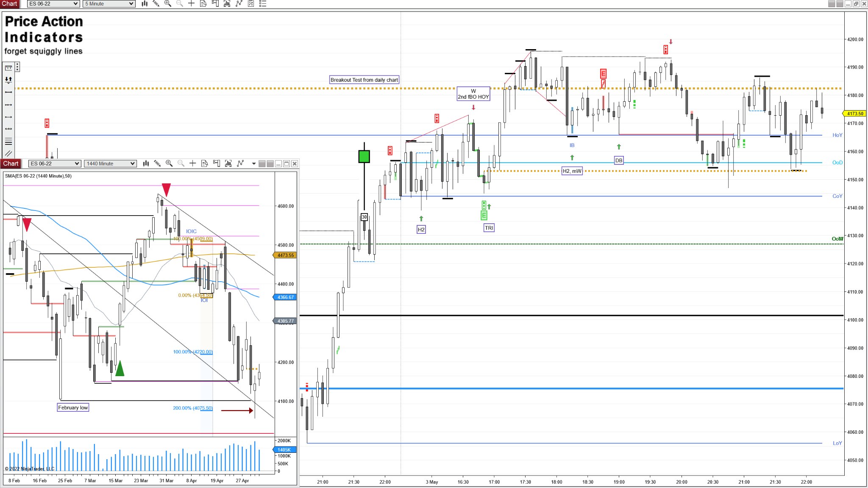Click the SMA(ES 06-22 (1440 Minute),50) indicator label

38,176
